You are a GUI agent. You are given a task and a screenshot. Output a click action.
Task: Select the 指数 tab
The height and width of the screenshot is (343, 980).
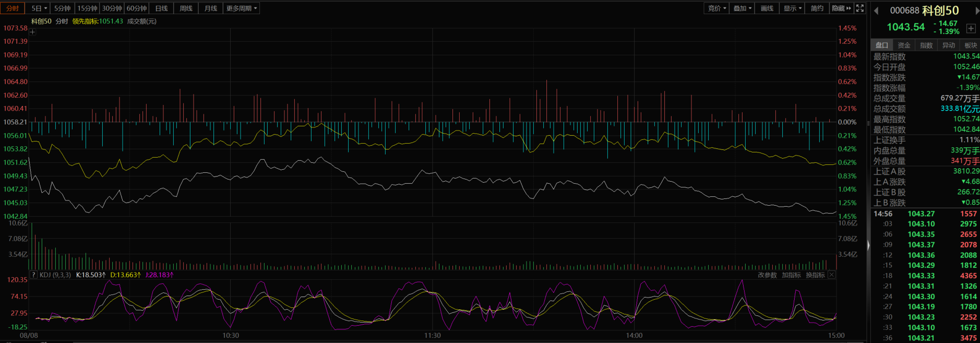(x=926, y=45)
